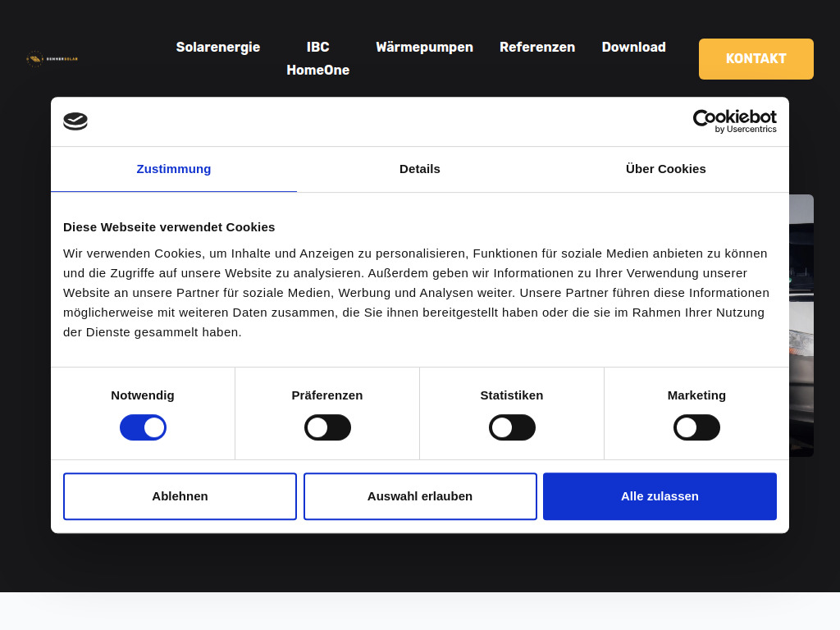Open the Wärmepumpen page
This screenshot has height=630, width=840.
(424, 47)
